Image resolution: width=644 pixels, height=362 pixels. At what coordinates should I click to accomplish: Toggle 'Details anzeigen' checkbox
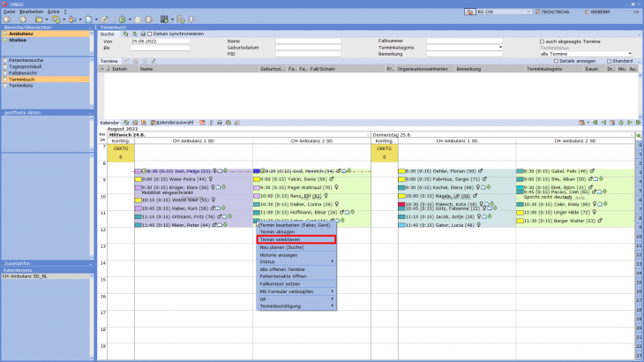pyautogui.click(x=556, y=61)
